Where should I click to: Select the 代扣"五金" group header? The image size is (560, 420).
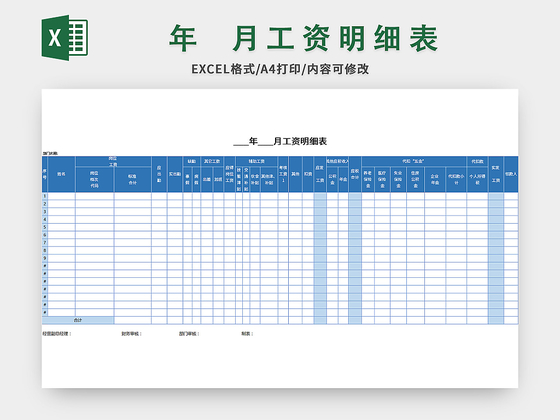(414, 161)
